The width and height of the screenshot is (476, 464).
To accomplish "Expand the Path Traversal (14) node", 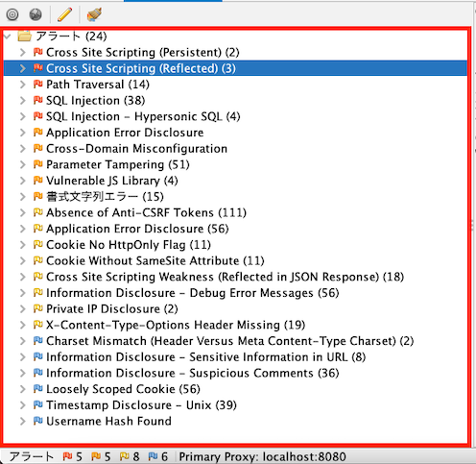I will 22,85.
